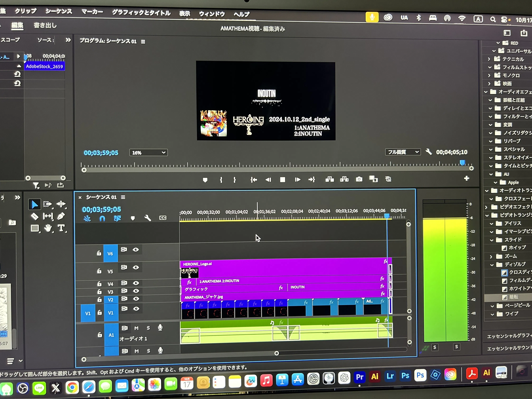
Task: Mute the A1 audio track
Action: (x=136, y=328)
